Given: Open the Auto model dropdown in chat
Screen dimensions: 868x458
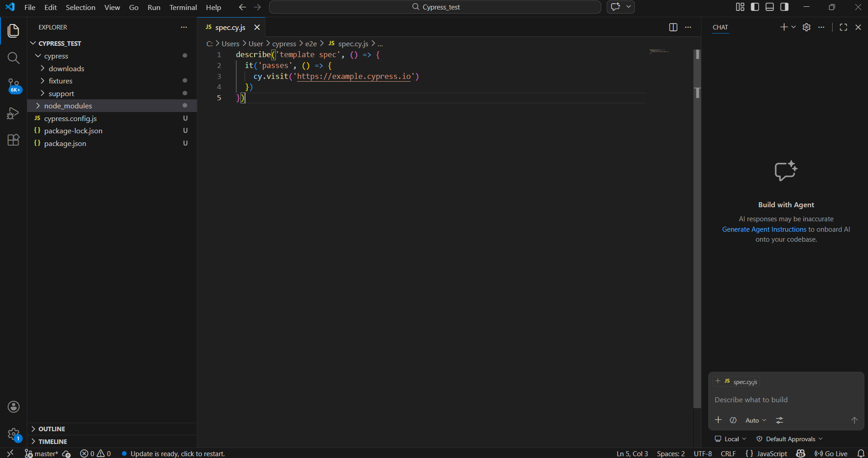Looking at the screenshot, I should [x=755, y=420].
